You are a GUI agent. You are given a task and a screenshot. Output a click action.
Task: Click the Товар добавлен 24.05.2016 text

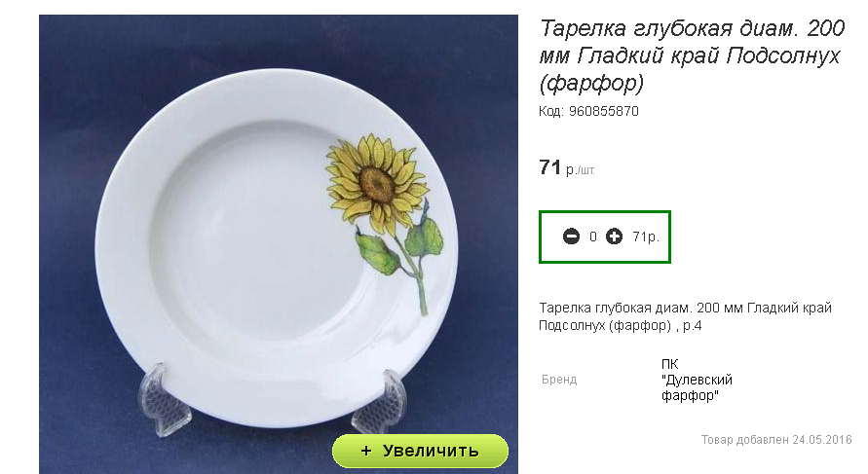tap(776, 440)
